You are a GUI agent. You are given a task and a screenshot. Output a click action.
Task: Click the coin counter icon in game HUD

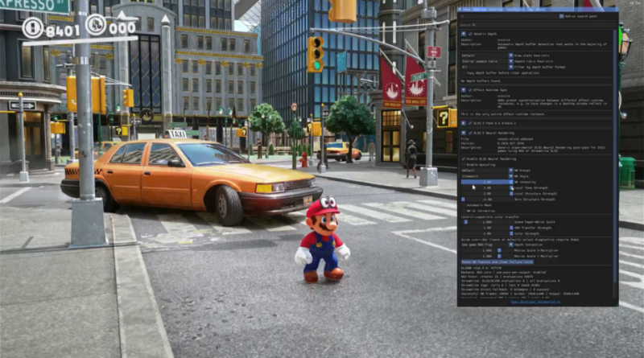coord(32,27)
